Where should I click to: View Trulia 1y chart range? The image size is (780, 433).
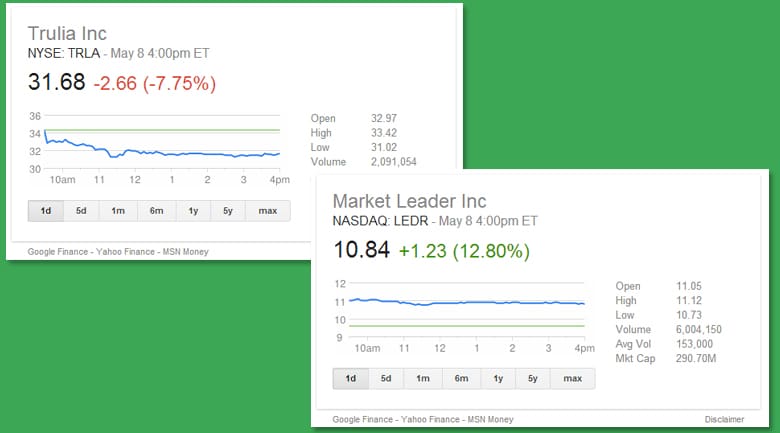tap(192, 210)
